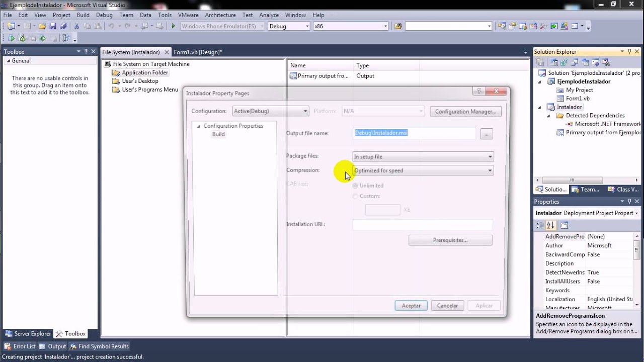Open the Compression dropdown
644x362 pixels.
point(423,170)
